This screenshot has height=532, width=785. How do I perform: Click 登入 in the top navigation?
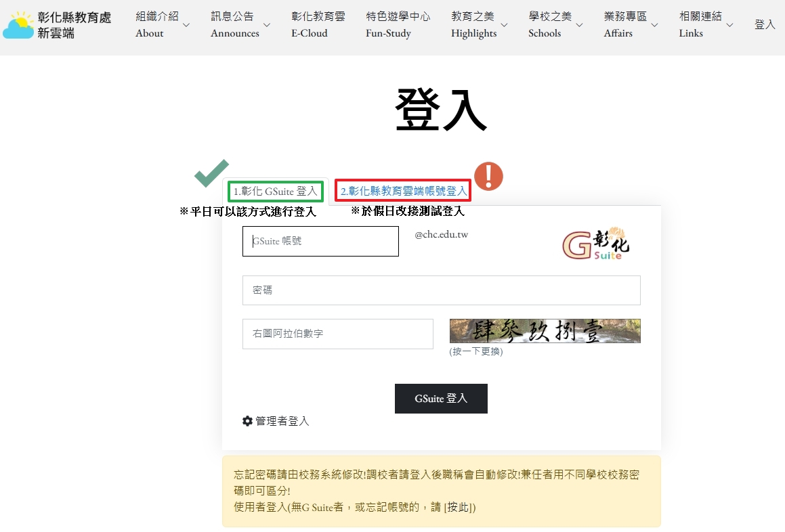click(x=765, y=24)
